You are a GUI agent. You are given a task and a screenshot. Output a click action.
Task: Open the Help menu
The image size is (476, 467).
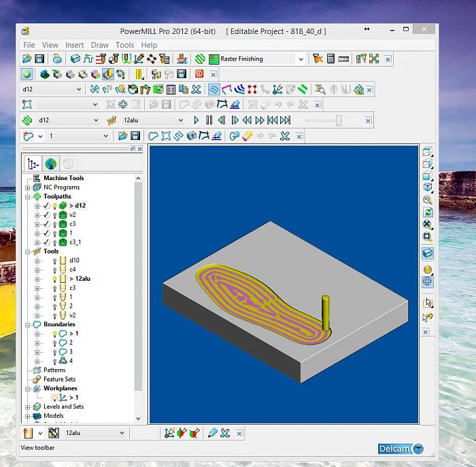click(149, 46)
